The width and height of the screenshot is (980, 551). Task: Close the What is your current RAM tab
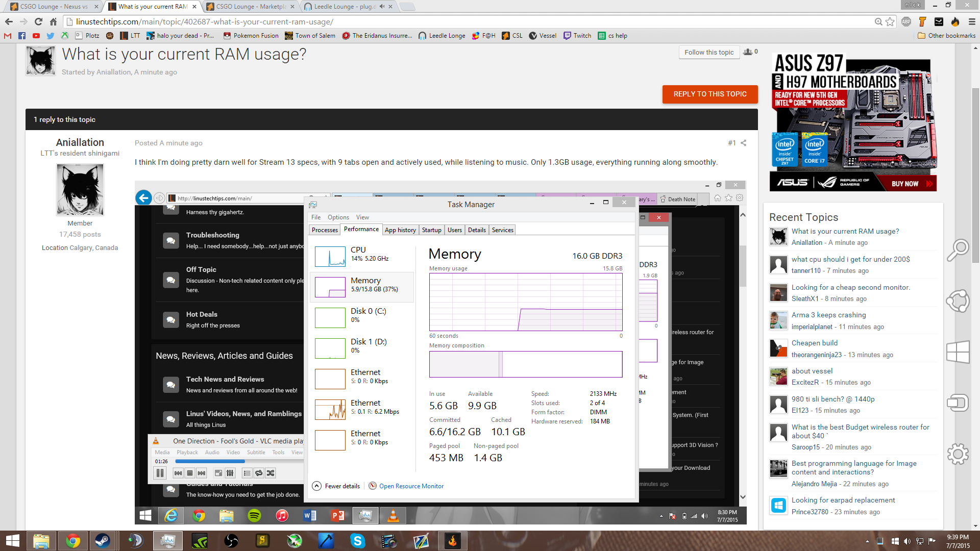[x=194, y=7]
